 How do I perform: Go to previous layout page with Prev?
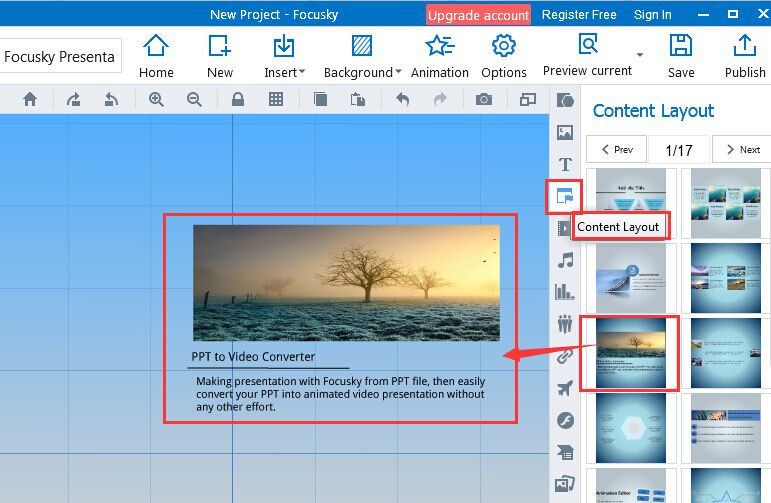(617, 149)
